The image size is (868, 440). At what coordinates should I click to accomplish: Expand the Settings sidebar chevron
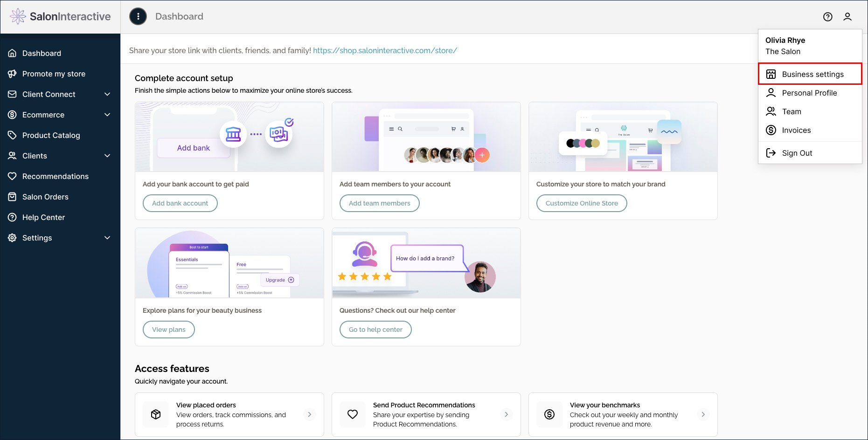[x=107, y=238]
